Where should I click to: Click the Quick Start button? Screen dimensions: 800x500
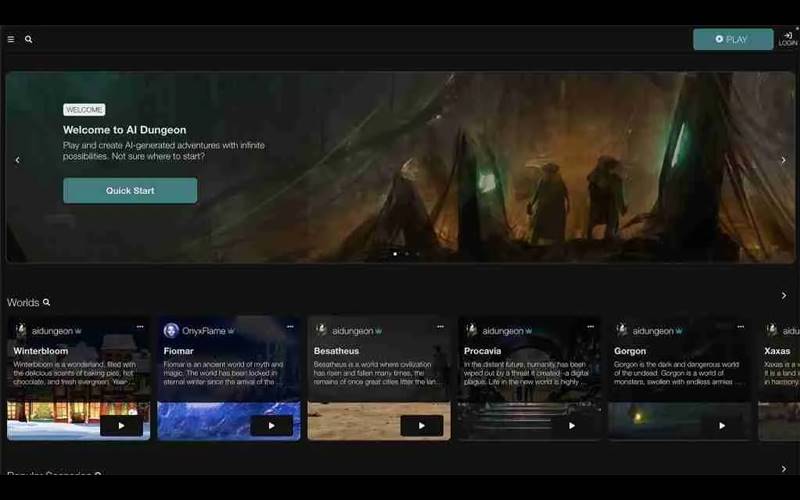[130, 191]
